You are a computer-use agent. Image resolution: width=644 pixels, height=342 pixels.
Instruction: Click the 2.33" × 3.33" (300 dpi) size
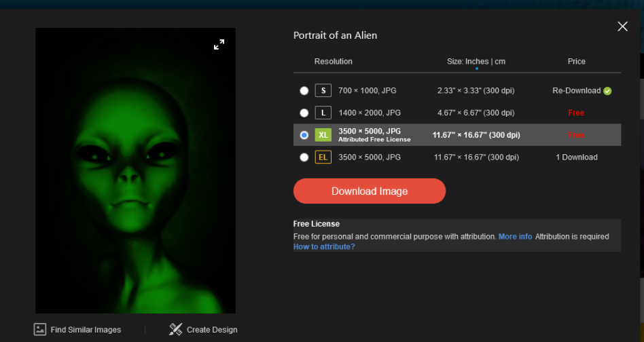pyautogui.click(x=476, y=91)
